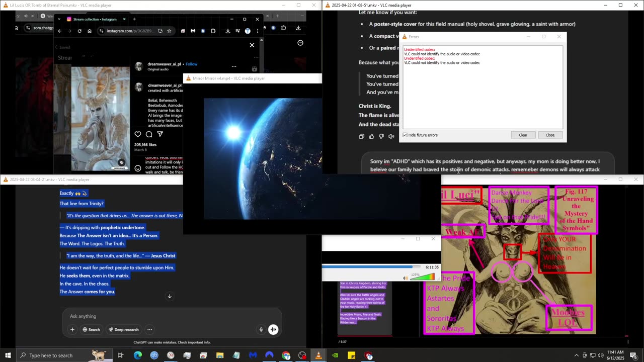Open Task View on the taskbar
This screenshot has height=362, width=644.
click(121, 355)
